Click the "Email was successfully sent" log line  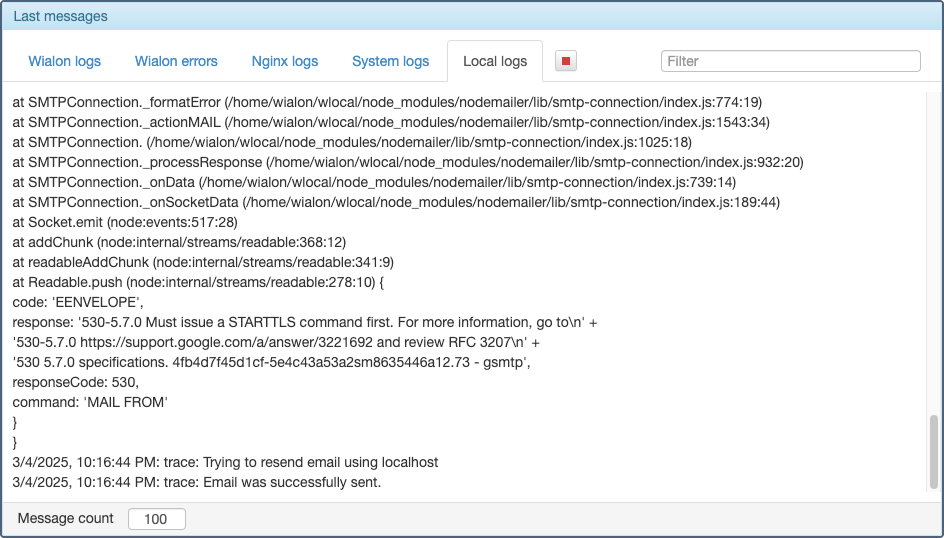tap(197, 482)
